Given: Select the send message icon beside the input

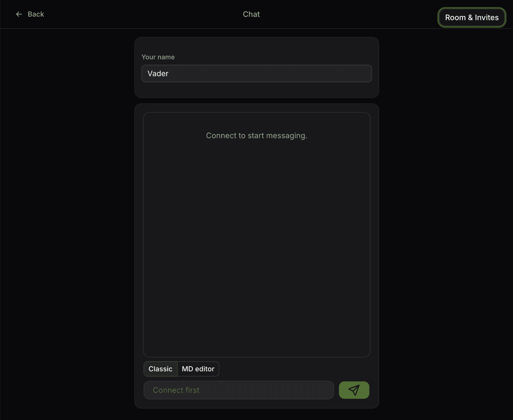Looking at the screenshot, I should pyautogui.click(x=354, y=390).
